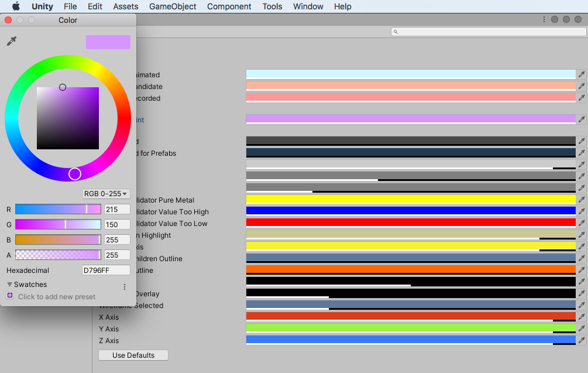Click the A alpha value field
The image size is (588, 373).
click(117, 255)
